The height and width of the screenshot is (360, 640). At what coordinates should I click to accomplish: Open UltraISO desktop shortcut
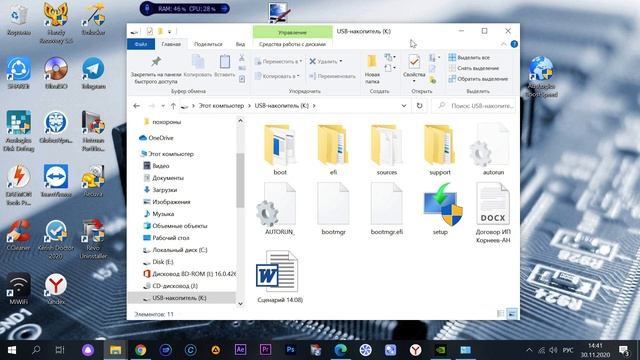(56, 73)
